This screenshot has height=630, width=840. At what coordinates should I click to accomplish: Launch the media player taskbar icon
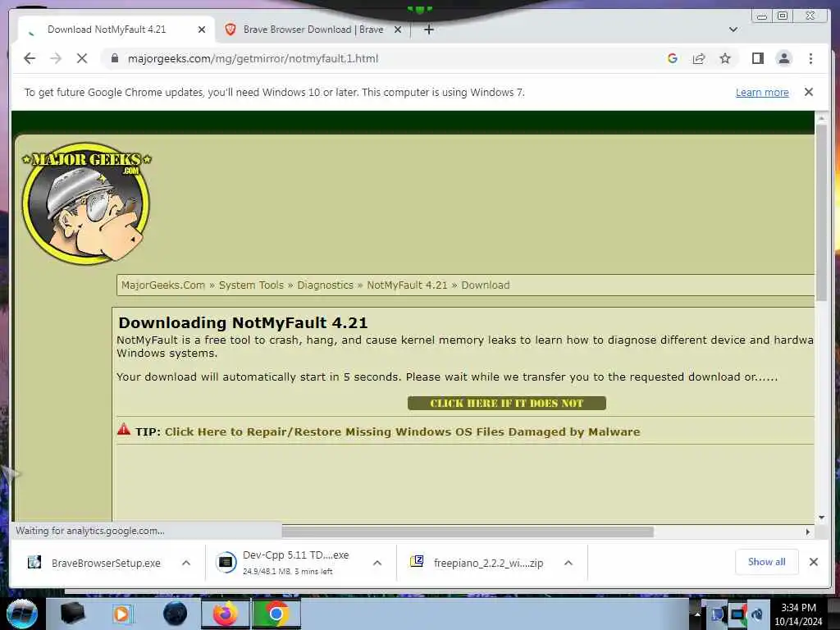coord(123,614)
